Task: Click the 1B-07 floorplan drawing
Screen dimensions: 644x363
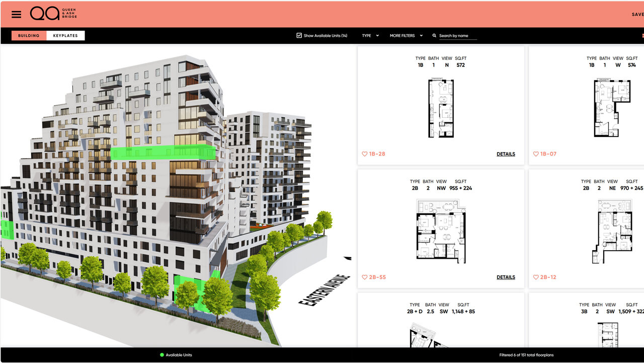Action: point(612,108)
